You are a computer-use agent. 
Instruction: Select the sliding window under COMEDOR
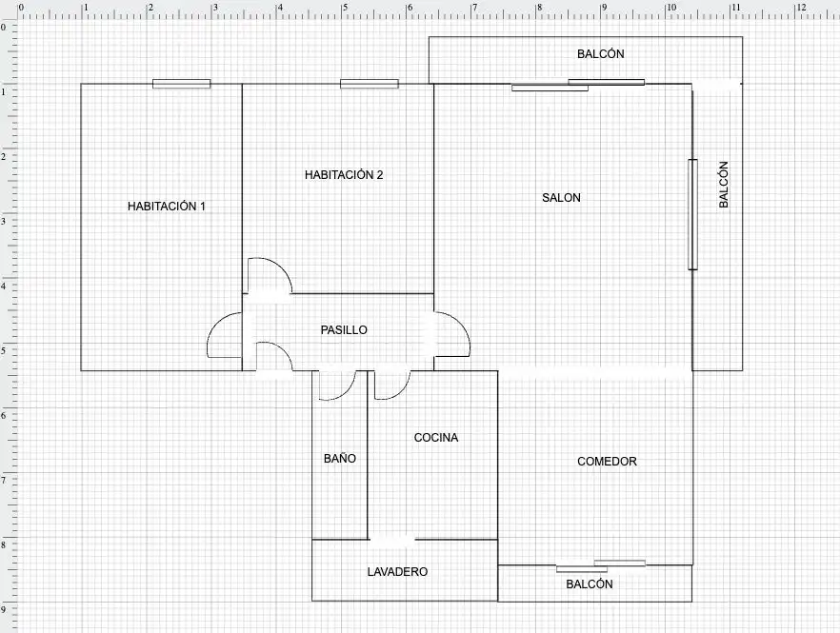click(x=601, y=566)
